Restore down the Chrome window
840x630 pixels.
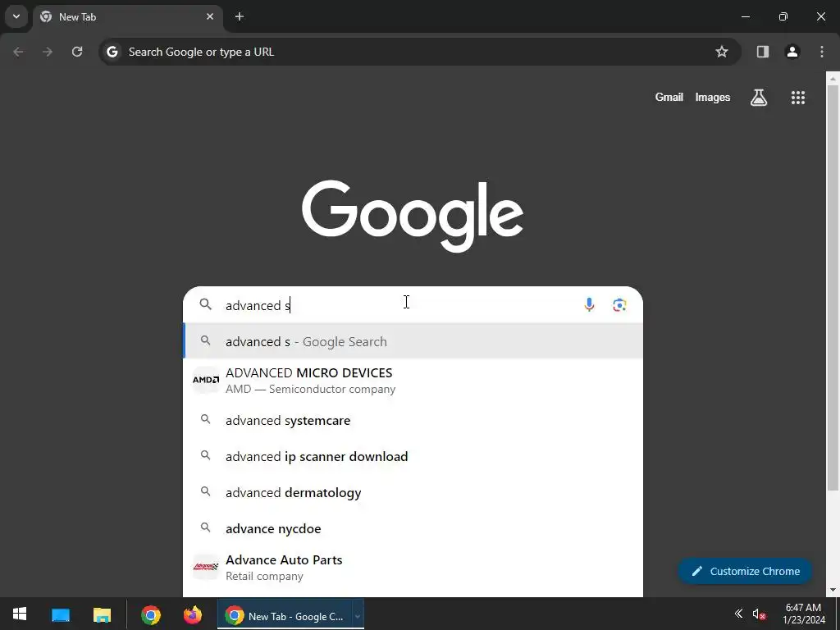783,16
